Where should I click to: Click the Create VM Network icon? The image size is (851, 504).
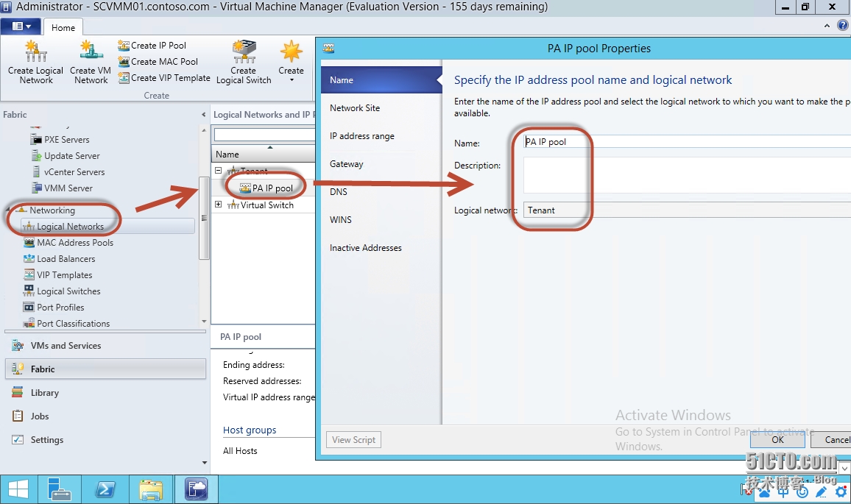point(90,52)
